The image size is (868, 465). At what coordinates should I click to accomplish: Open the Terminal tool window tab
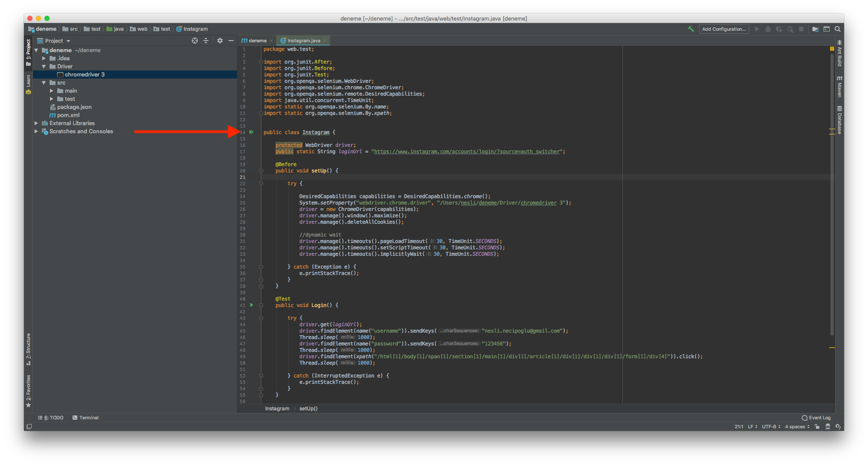pyautogui.click(x=85, y=418)
